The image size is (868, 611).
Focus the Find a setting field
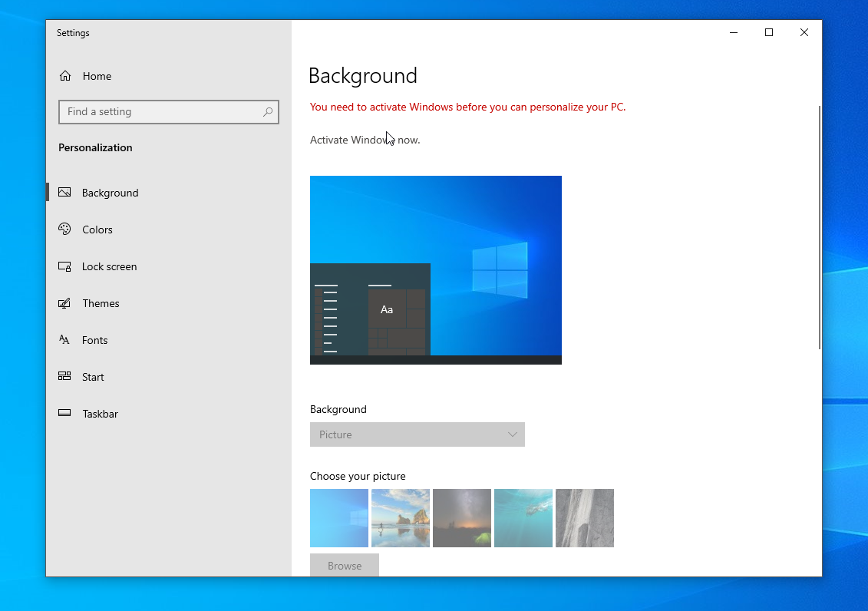(x=168, y=112)
